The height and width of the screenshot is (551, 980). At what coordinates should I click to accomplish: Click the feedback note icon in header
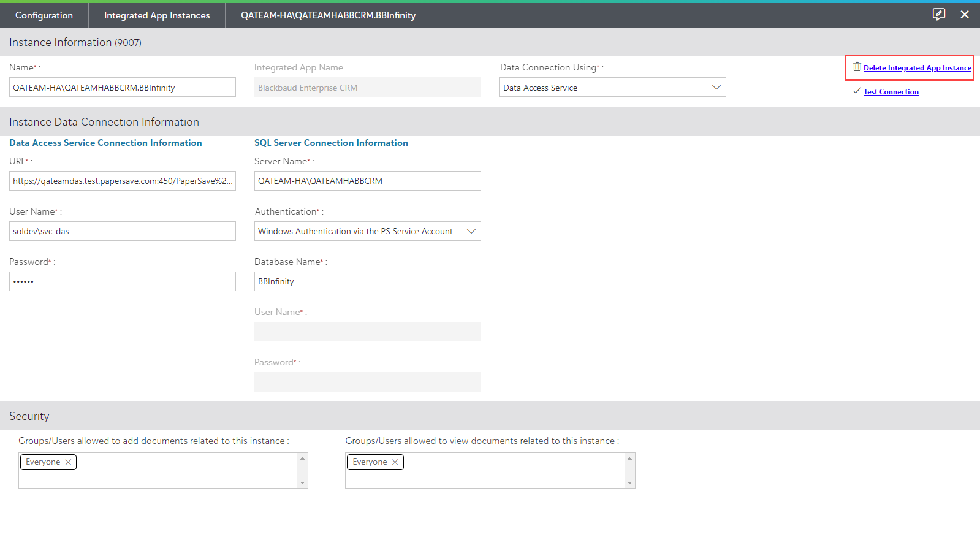coord(938,14)
